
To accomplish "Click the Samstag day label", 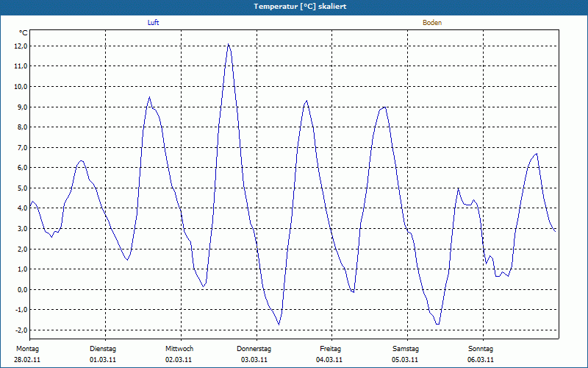I will tap(406, 349).
